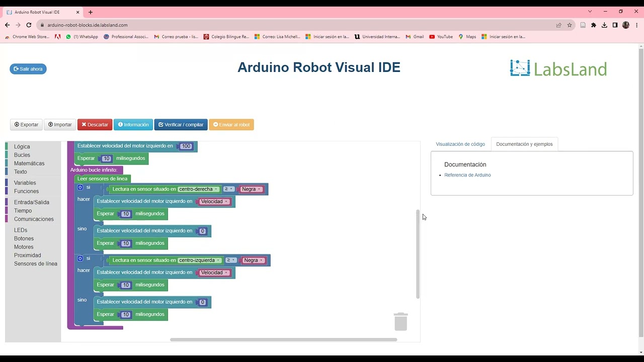Click the LabsLand logo
The width and height of the screenshot is (644, 362).
point(558,68)
